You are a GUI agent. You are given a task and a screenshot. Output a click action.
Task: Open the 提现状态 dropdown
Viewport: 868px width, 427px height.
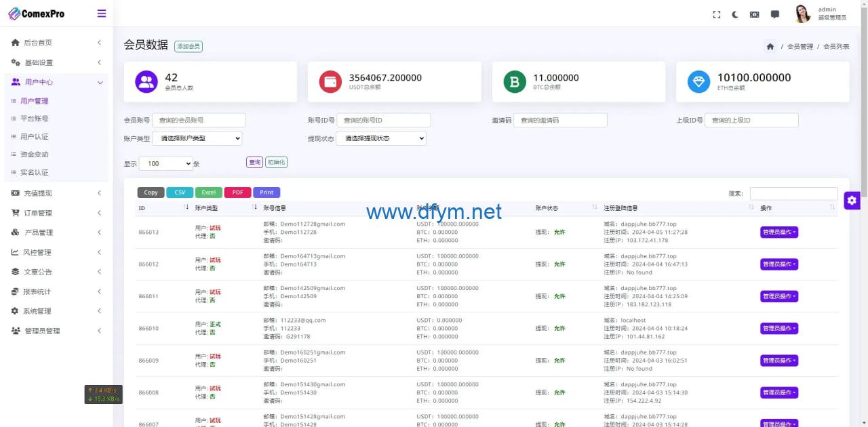point(381,138)
